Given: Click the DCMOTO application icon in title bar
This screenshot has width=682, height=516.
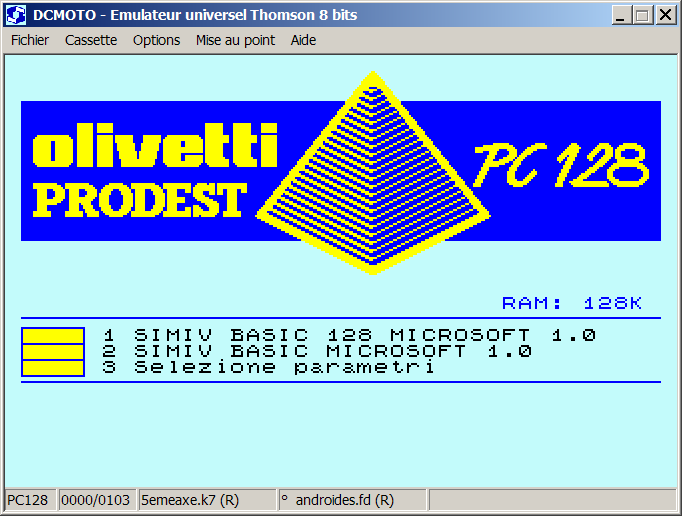Looking at the screenshot, I should tap(16, 15).
